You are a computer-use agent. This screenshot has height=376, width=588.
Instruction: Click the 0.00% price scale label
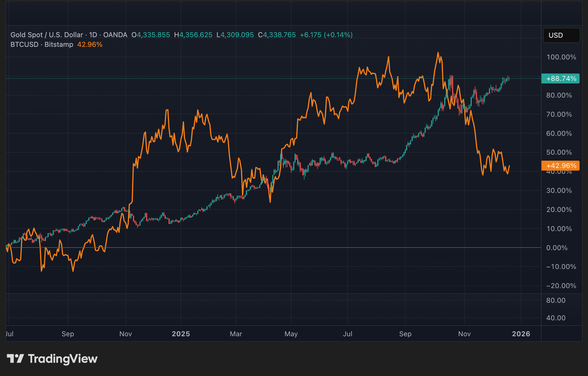(557, 248)
